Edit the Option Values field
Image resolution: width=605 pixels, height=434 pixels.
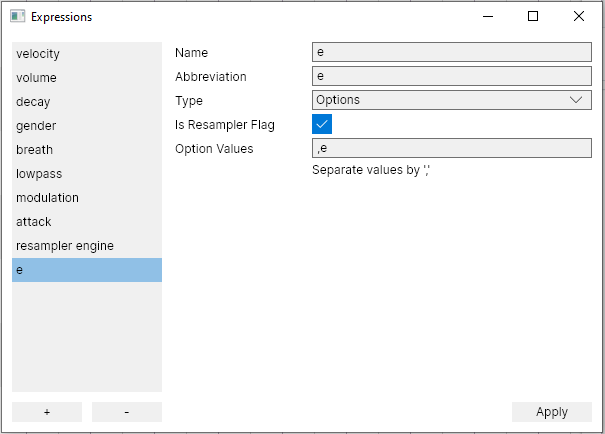[x=451, y=148]
